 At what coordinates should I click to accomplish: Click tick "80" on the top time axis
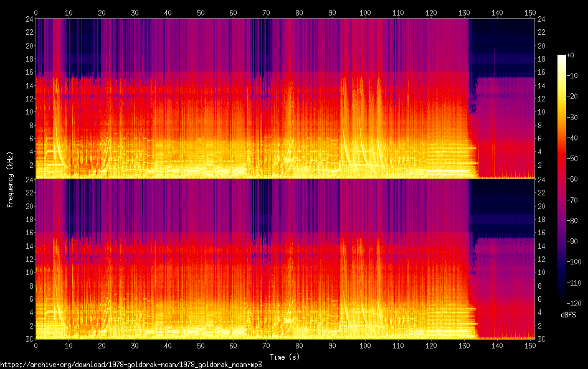coord(299,13)
